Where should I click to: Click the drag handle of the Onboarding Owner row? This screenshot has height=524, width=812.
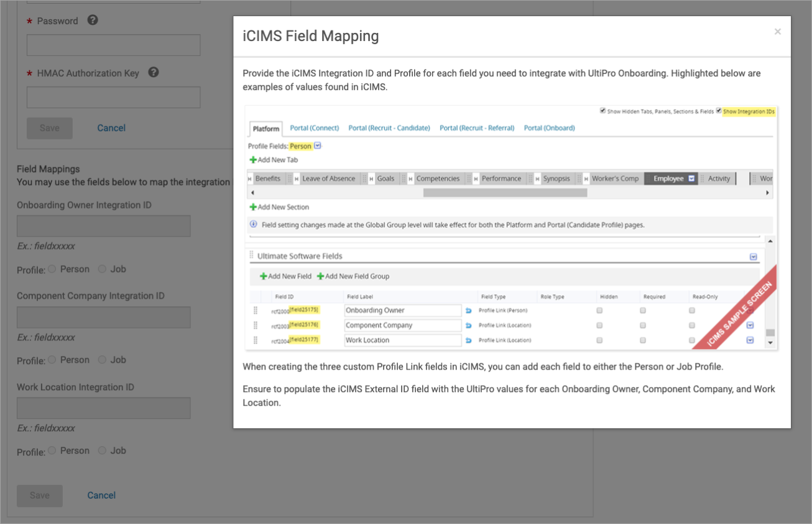pos(255,310)
